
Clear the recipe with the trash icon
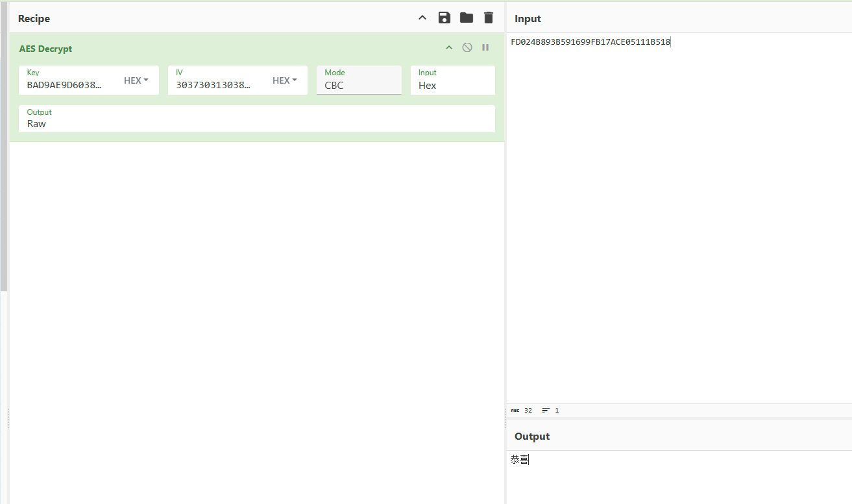point(489,18)
